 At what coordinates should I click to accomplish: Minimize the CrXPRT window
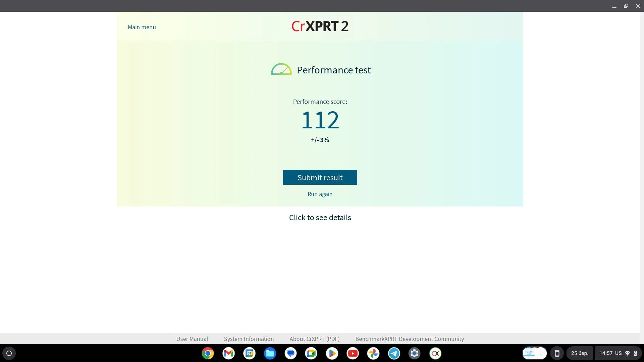(614, 6)
